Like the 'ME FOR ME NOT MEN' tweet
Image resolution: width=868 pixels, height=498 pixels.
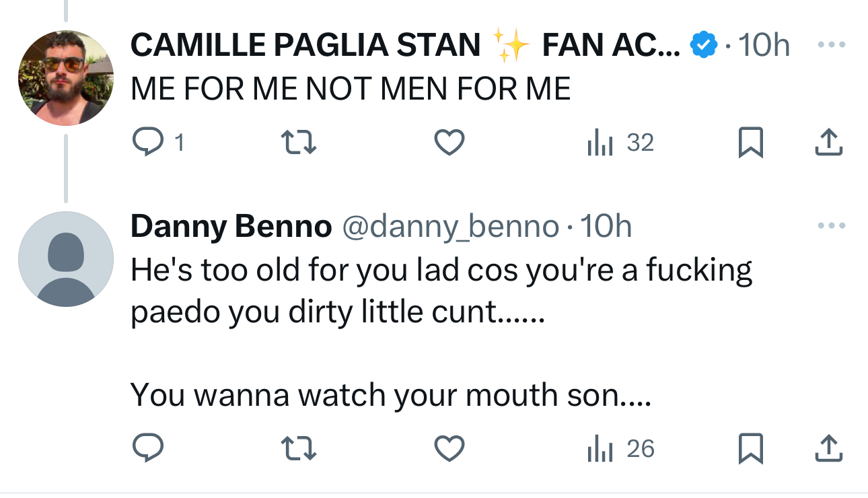pos(449,142)
